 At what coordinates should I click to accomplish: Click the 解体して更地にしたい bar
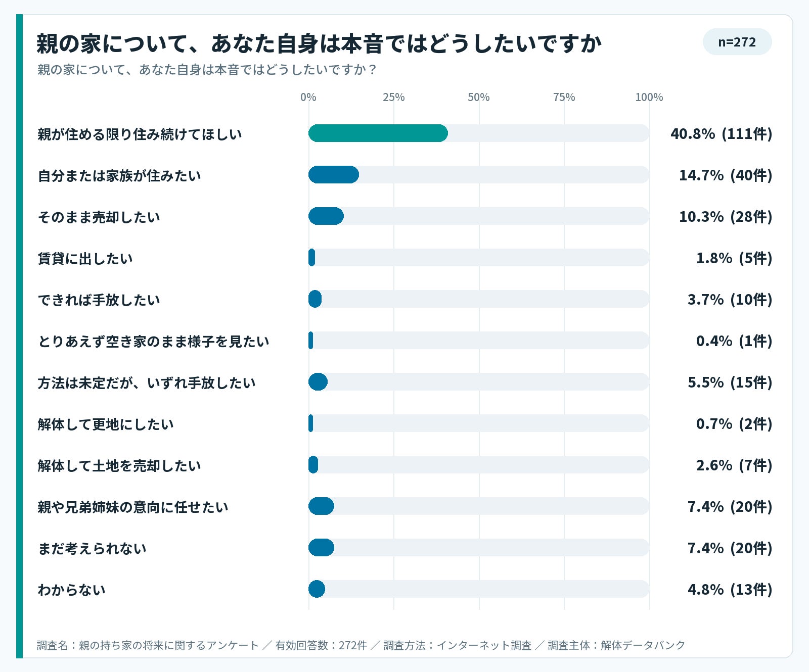click(311, 423)
